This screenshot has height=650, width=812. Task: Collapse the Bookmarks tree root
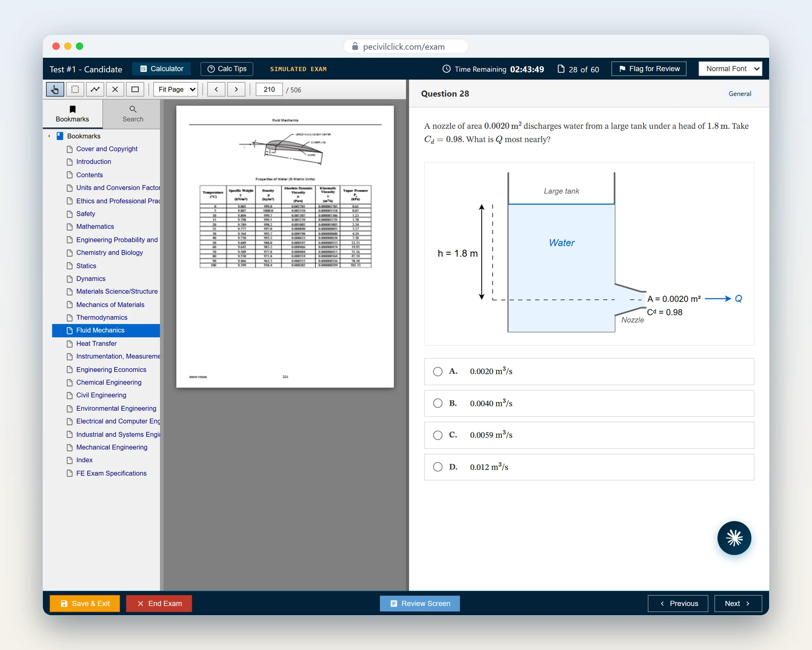pyautogui.click(x=49, y=136)
